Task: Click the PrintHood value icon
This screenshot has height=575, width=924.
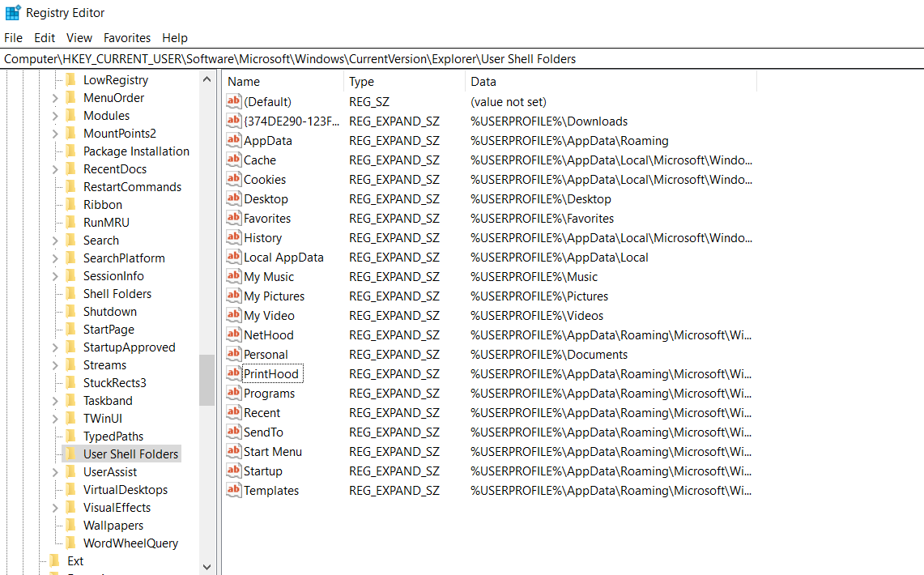Action: pyautogui.click(x=234, y=373)
